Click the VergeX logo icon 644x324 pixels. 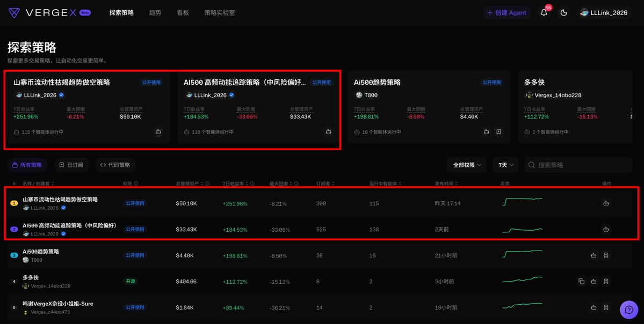coord(14,13)
